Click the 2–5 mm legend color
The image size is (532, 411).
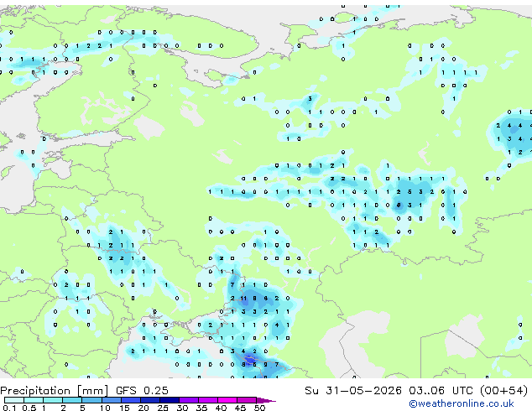tap(72, 400)
